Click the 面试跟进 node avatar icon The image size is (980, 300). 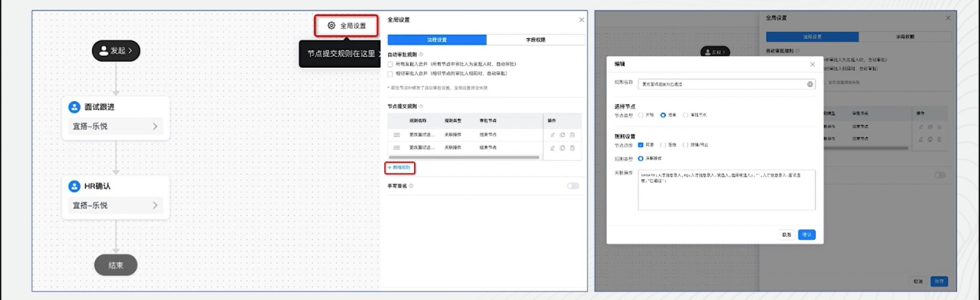(74, 107)
